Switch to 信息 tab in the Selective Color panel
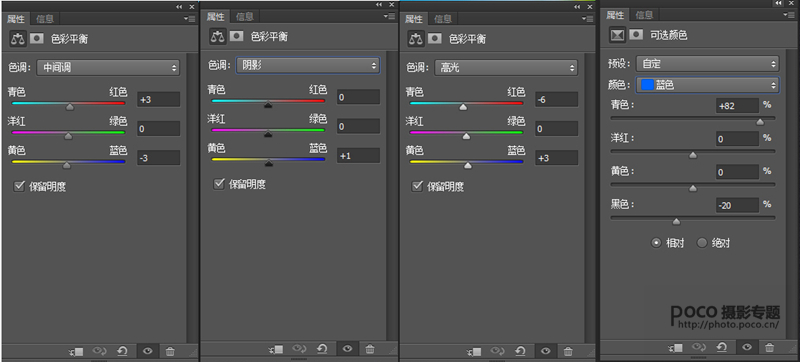The width and height of the screenshot is (800, 362). 644,15
